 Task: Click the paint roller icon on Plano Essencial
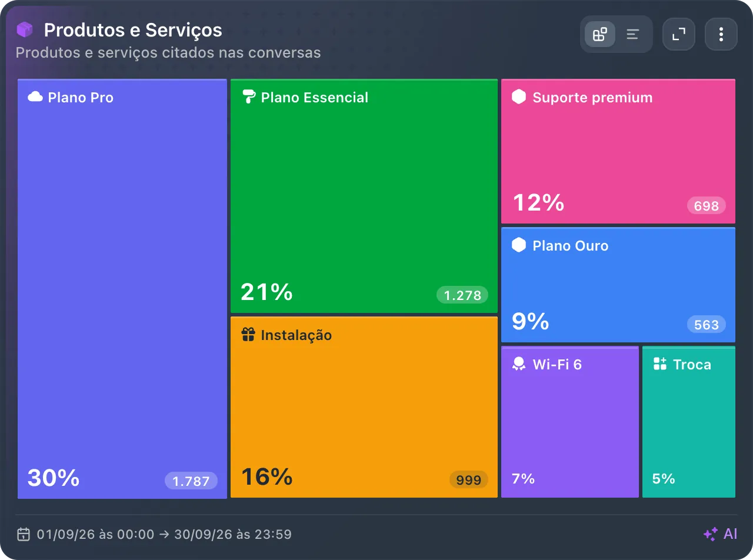click(249, 97)
